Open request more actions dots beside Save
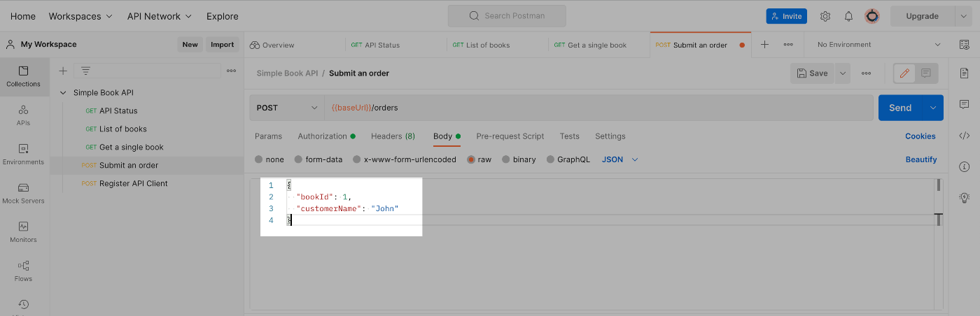The width and height of the screenshot is (980, 316). 866,73
